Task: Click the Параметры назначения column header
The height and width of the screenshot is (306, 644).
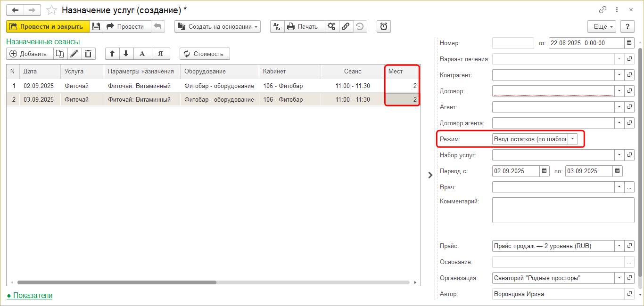Action: 142,72
